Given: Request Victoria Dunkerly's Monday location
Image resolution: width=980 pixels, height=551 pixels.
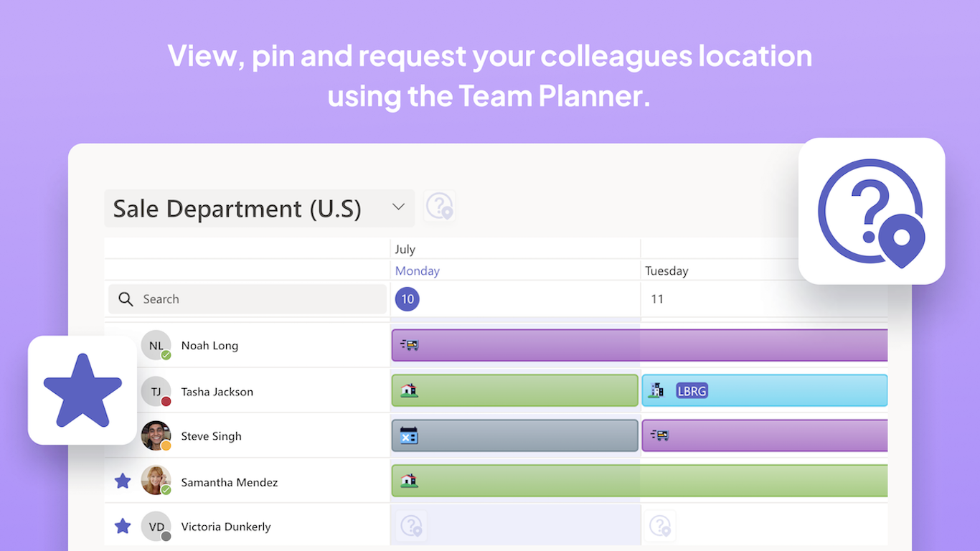Looking at the screenshot, I should (412, 526).
